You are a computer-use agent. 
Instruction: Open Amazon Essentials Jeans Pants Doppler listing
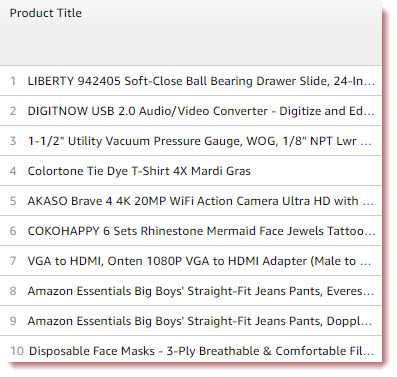200,321
